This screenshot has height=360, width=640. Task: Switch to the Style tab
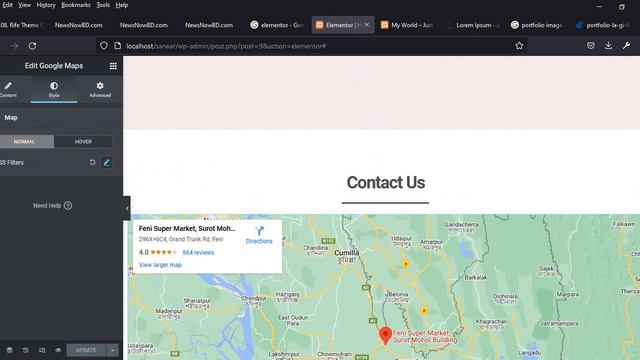[54, 89]
